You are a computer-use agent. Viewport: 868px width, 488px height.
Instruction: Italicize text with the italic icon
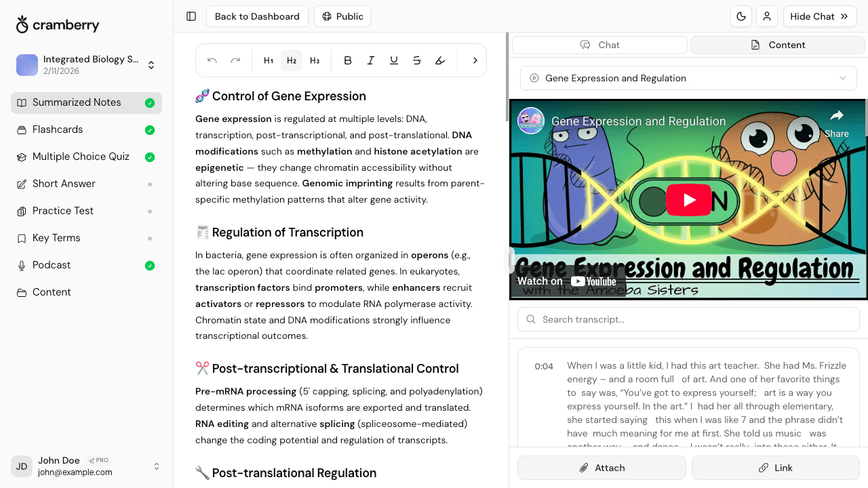(371, 60)
